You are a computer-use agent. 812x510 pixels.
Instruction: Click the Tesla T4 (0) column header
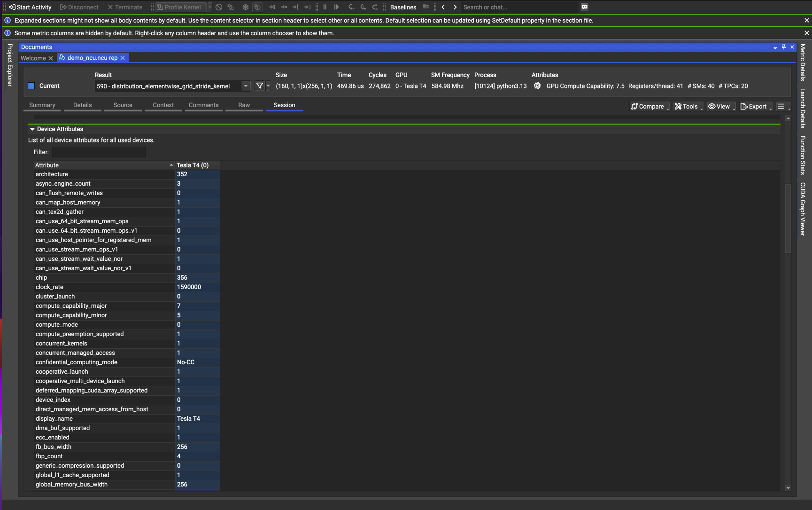pyautogui.click(x=197, y=165)
